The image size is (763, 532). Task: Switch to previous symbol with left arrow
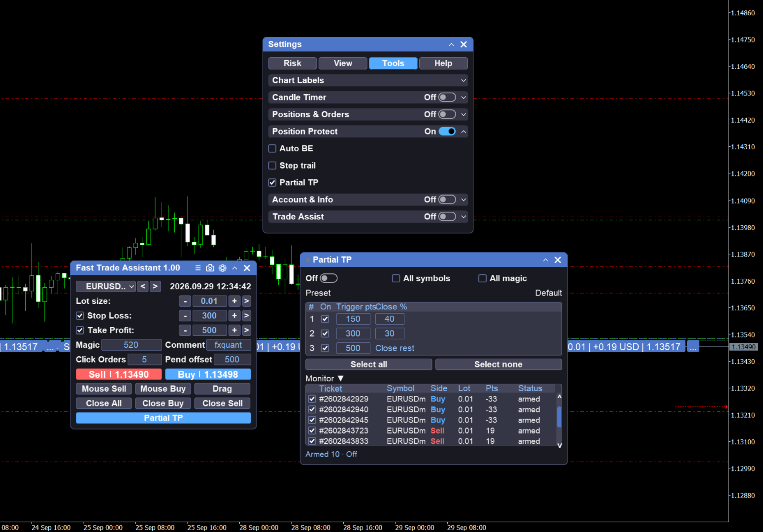(x=143, y=286)
